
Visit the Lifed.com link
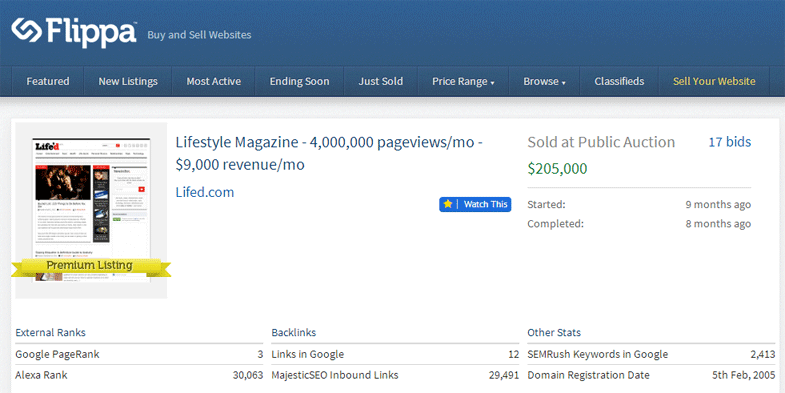coord(205,192)
